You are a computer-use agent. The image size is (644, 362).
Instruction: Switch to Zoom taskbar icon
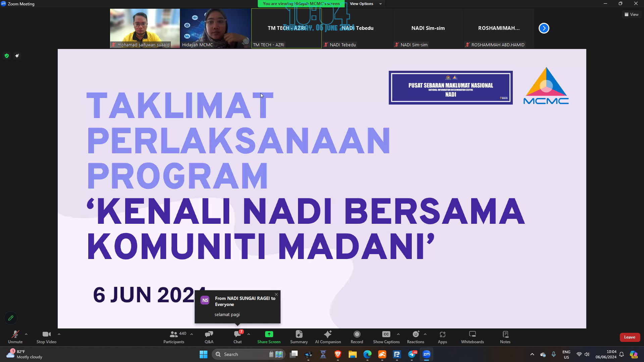click(427, 354)
